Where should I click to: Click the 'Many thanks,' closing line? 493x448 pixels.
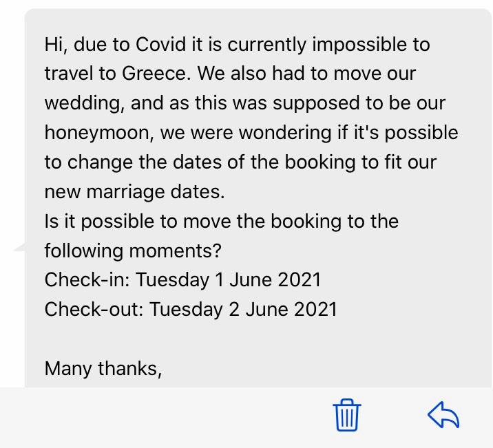(x=103, y=369)
